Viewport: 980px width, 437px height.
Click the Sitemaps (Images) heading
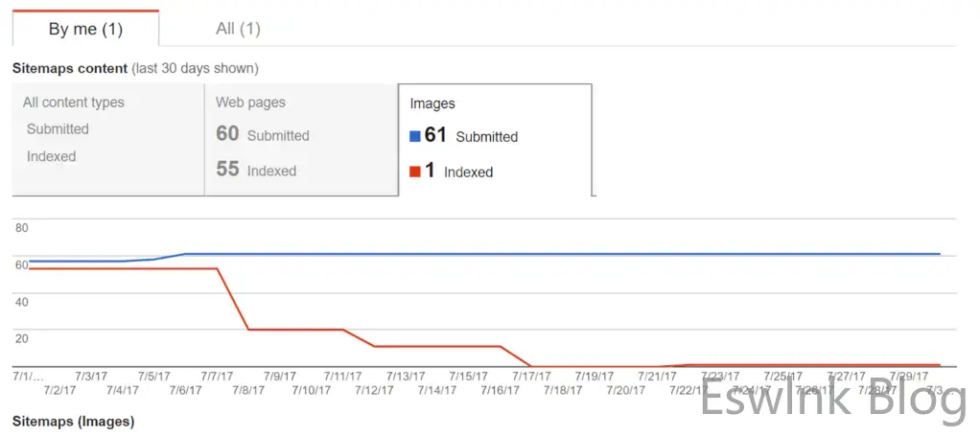(73, 421)
